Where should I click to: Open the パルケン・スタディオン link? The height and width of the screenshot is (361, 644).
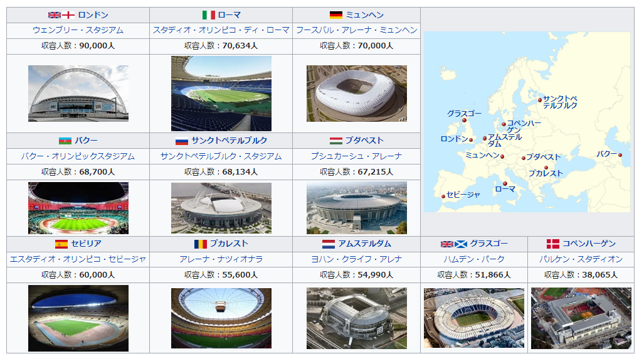point(581,259)
